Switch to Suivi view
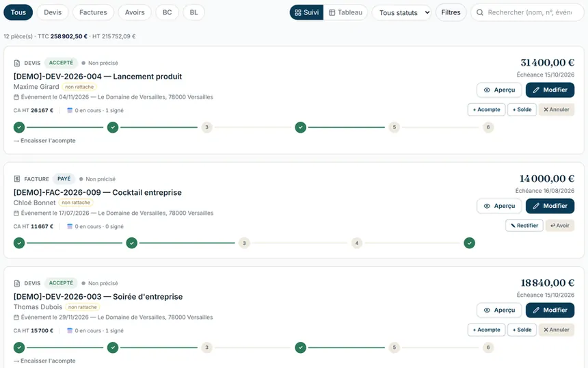Screen dimensions: 588x368 [x=307, y=12]
